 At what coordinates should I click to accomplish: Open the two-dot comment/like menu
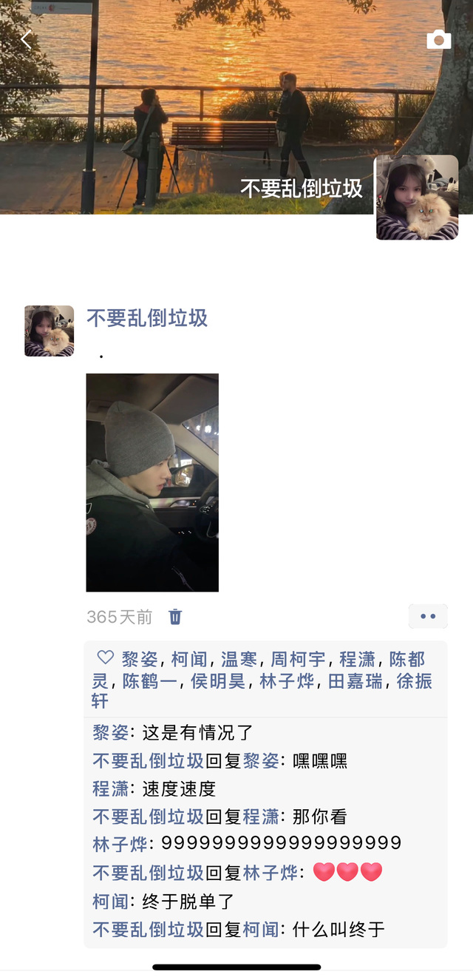pos(428,616)
